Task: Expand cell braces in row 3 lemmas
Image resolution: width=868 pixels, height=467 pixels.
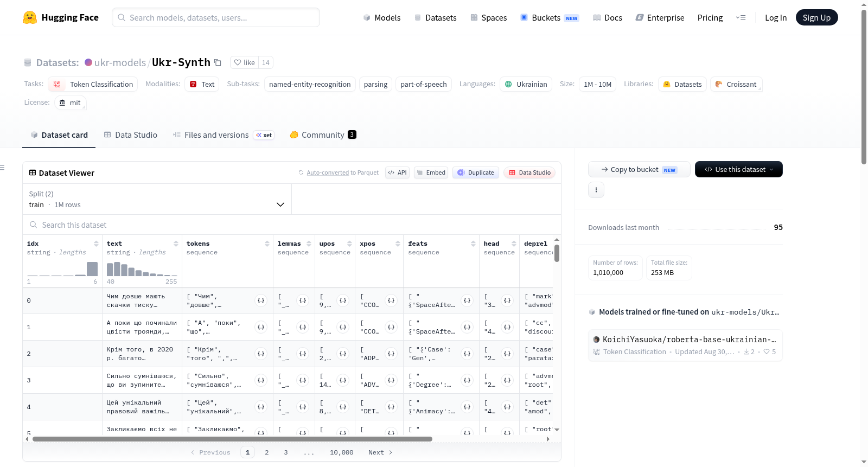Action: (303, 380)
